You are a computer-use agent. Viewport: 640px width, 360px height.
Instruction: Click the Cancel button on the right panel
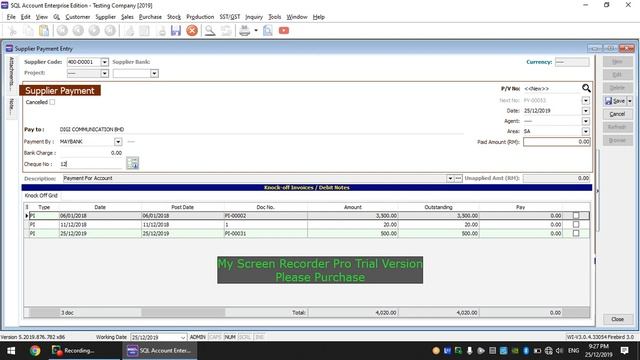(x=618, y=114)
